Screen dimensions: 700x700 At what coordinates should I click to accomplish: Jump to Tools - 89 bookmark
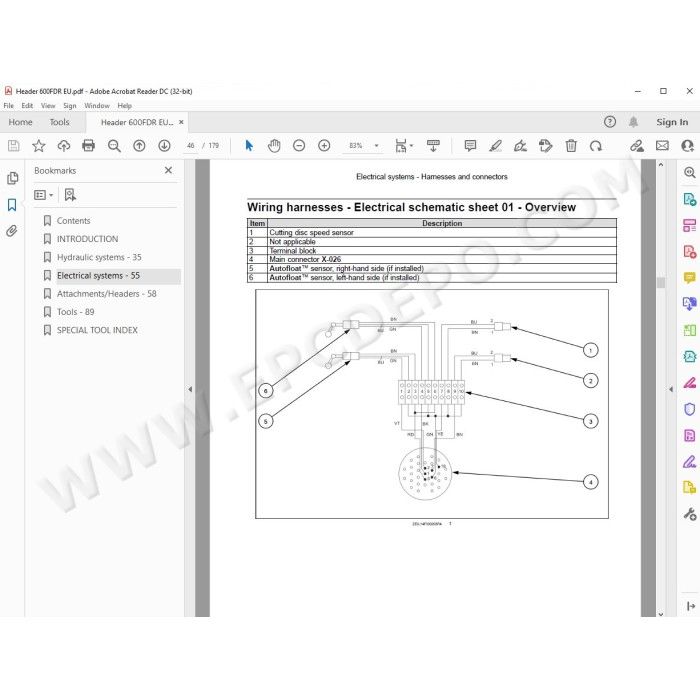pyautogui.click(x=75, y=312)
